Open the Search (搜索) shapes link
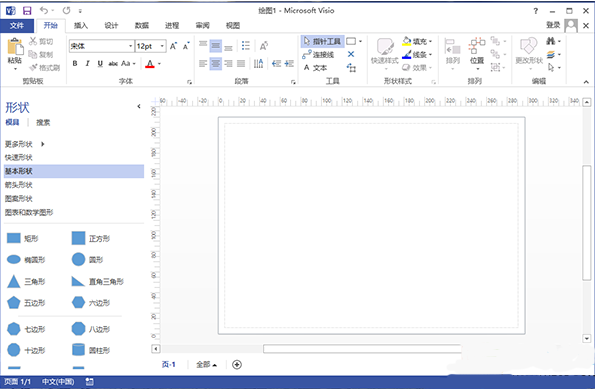This screenshot has height=389, width=595. (x=43, y=122)
